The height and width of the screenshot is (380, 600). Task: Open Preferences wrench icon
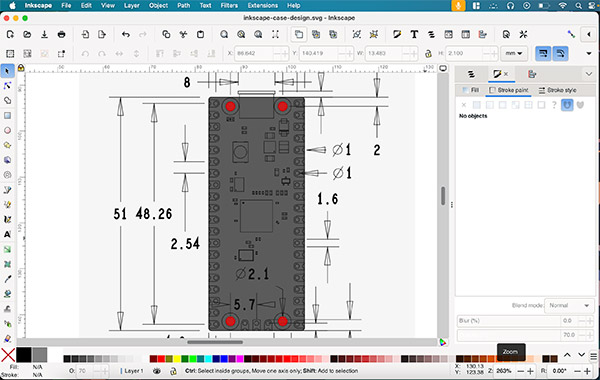(523, 34)
